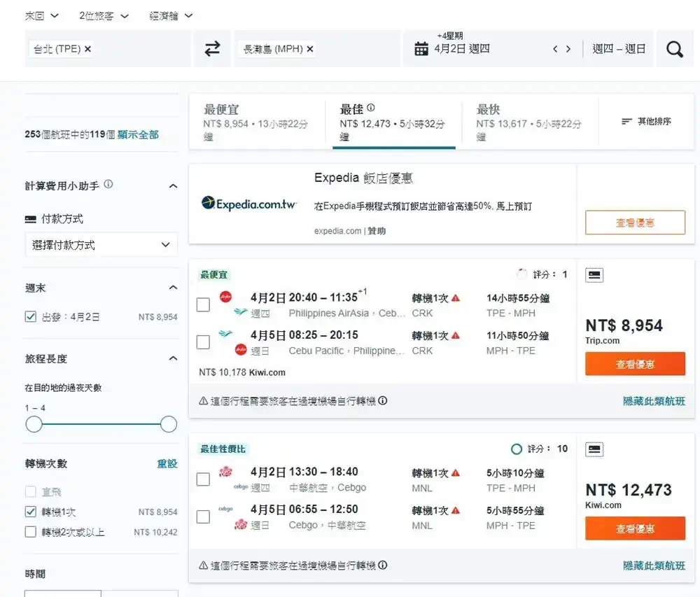Click the Expedia.com.tw logo

pyautogui.click(x=248, y=204)
